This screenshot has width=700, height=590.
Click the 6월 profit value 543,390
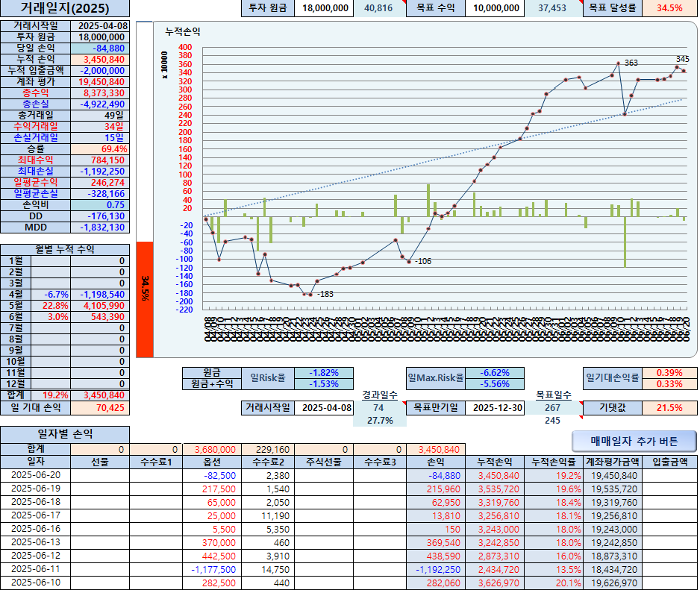pos(100,317)
